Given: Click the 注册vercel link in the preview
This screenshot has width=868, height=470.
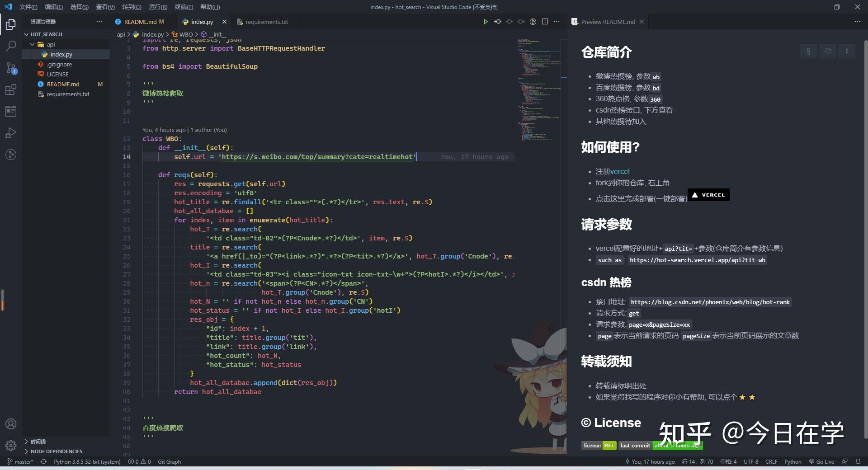Looking at the screenshot, I should click(613, 171).
